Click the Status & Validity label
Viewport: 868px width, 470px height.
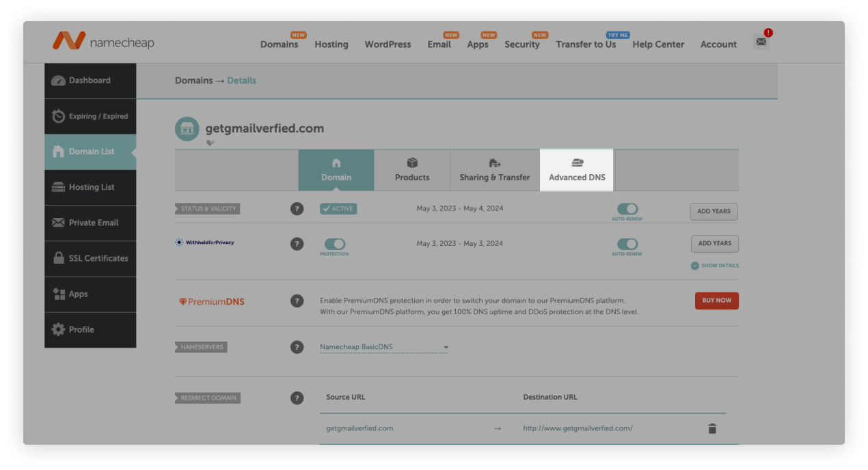(207, 209)
